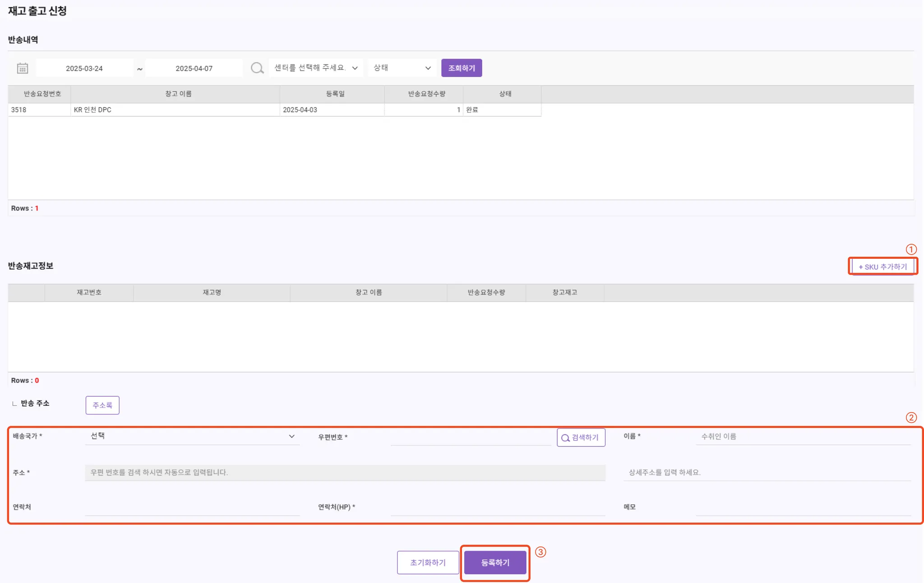Open the 센터를 선택해 주세요 dropdown

tap(316, 68)
